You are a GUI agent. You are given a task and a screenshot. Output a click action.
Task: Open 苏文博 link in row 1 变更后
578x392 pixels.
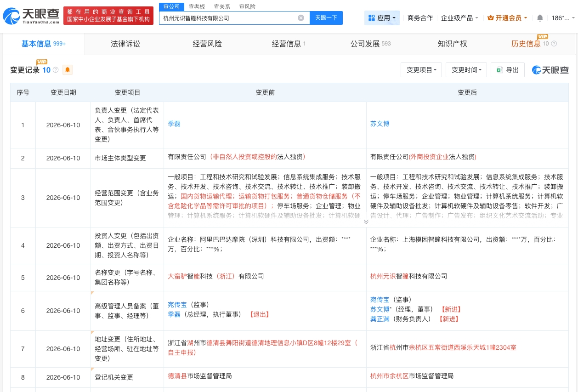tap(380, 124)
